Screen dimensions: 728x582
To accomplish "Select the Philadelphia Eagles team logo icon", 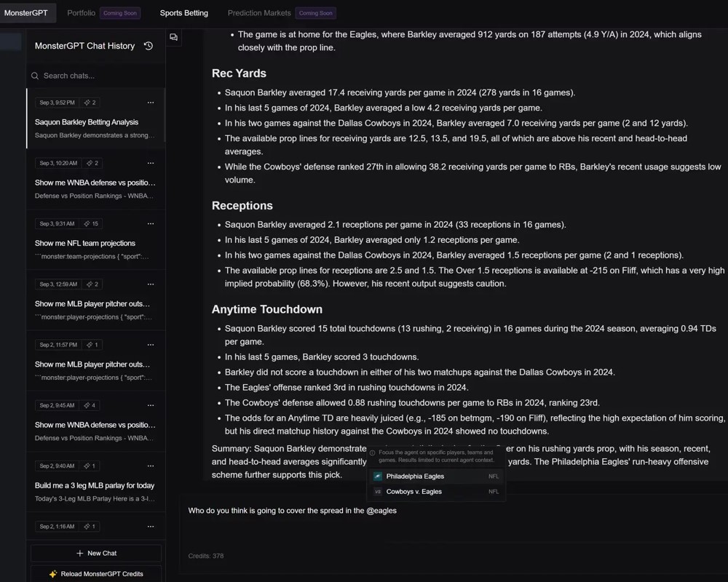I will [x=377, y=476].
